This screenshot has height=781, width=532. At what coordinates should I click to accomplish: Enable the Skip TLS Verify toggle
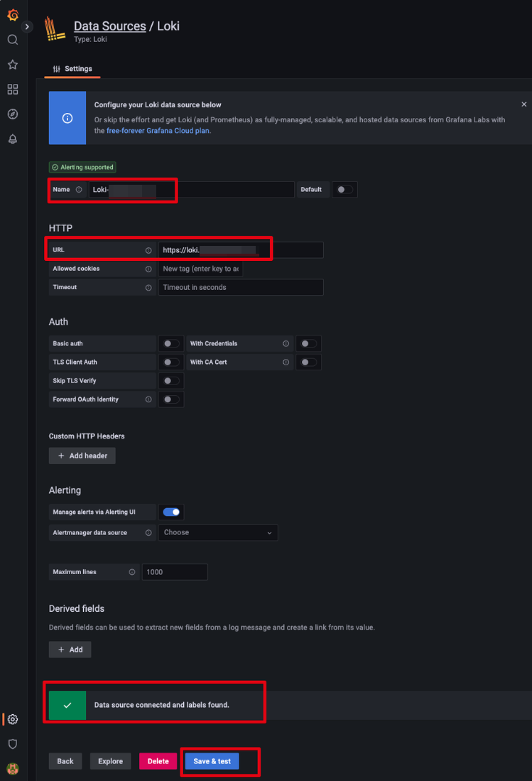tap(171, 381)
